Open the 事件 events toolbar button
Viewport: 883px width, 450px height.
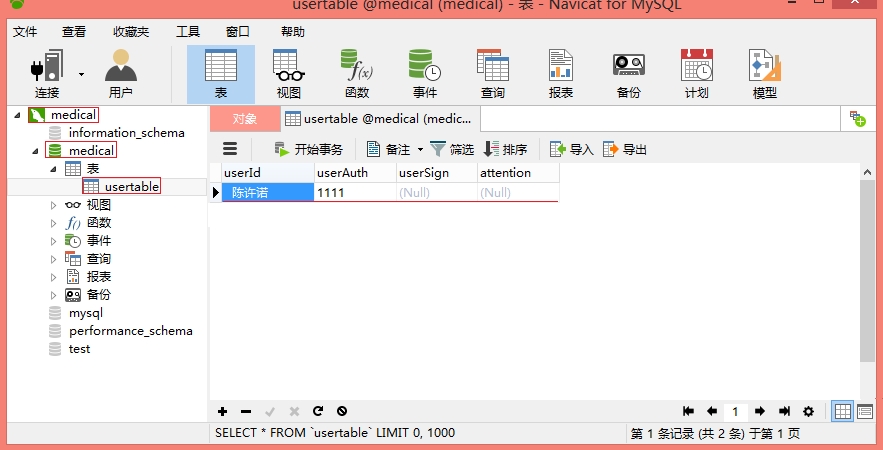425,74
